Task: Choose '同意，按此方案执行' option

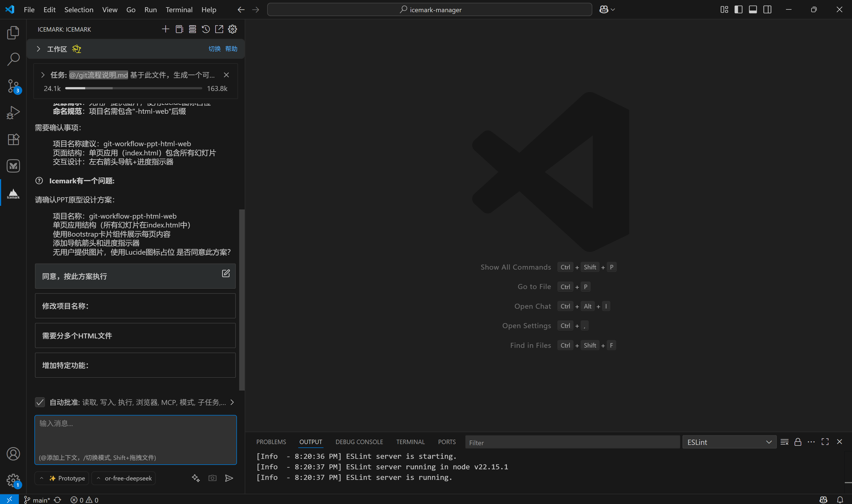Action: (x=135, y=276)
